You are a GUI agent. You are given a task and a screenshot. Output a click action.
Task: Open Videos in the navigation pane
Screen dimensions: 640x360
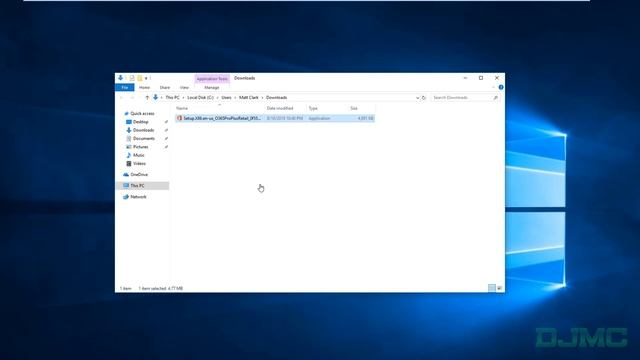tap(139, 164)
